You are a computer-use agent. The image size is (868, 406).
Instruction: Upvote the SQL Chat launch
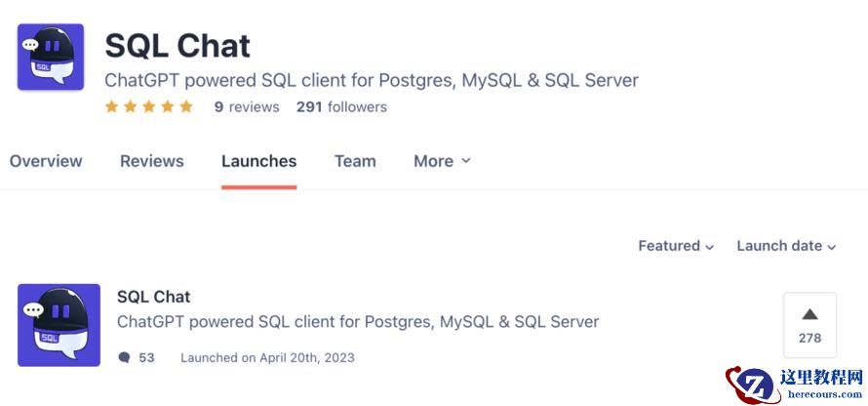tap(809, 325)
